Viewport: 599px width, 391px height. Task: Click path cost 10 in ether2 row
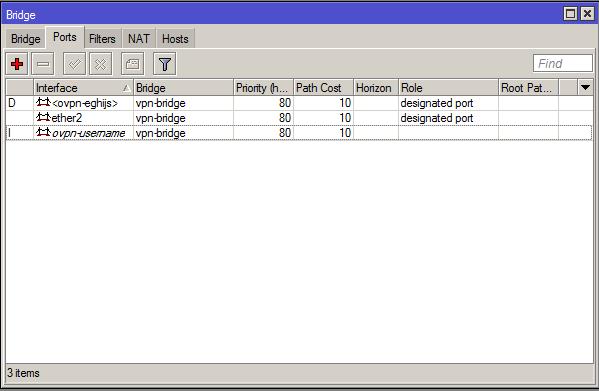point(345,118)
